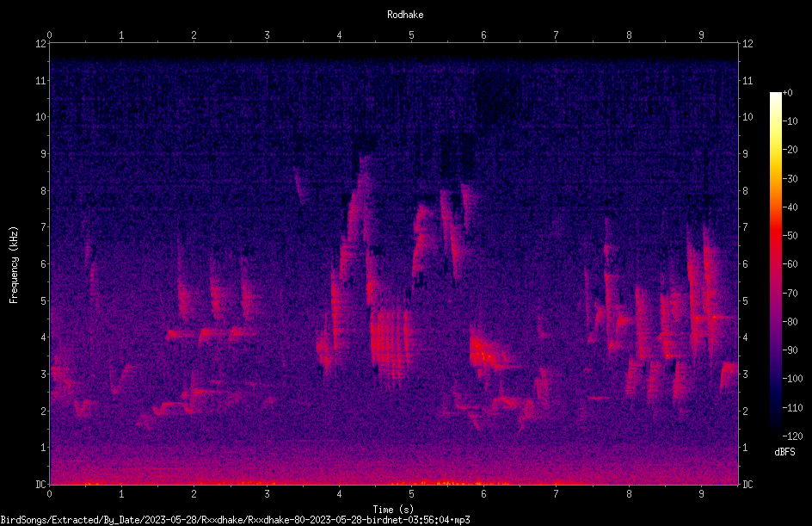Click the 1 second mark on the top time axis

(x=121, y=34)
